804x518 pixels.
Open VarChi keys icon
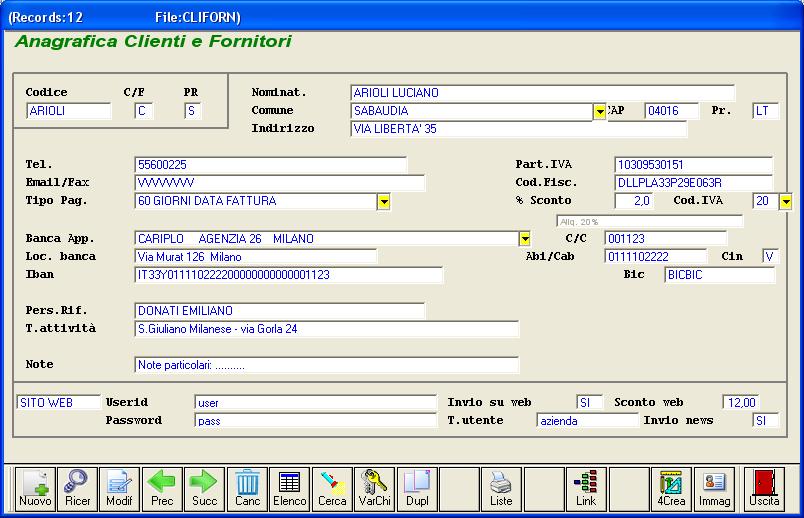tap(374, 489)
